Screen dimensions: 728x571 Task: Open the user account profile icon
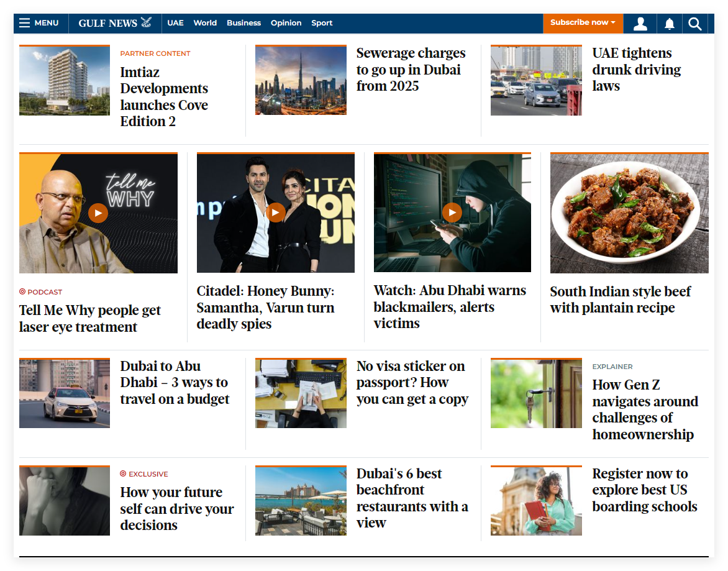coord(640,24)
